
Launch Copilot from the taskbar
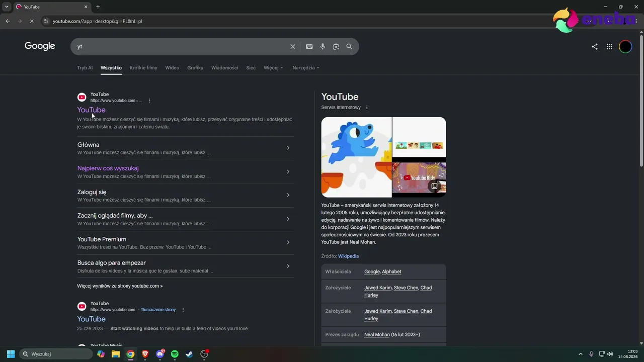[x=101, y=354]
